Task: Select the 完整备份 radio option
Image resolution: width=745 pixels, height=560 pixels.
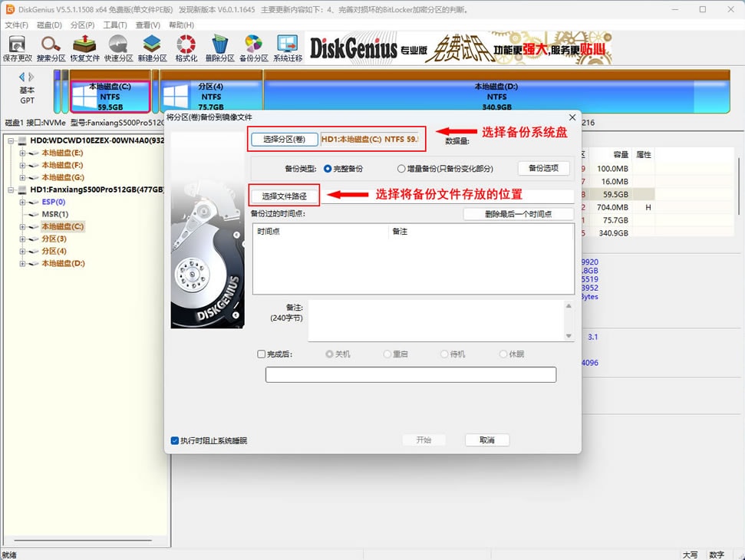Action: [328, 169]
